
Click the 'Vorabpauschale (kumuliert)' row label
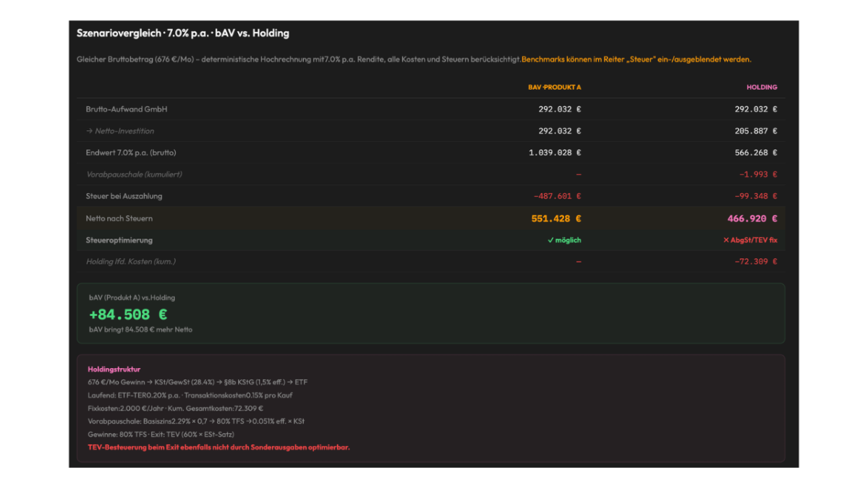[x=134, y=174]
